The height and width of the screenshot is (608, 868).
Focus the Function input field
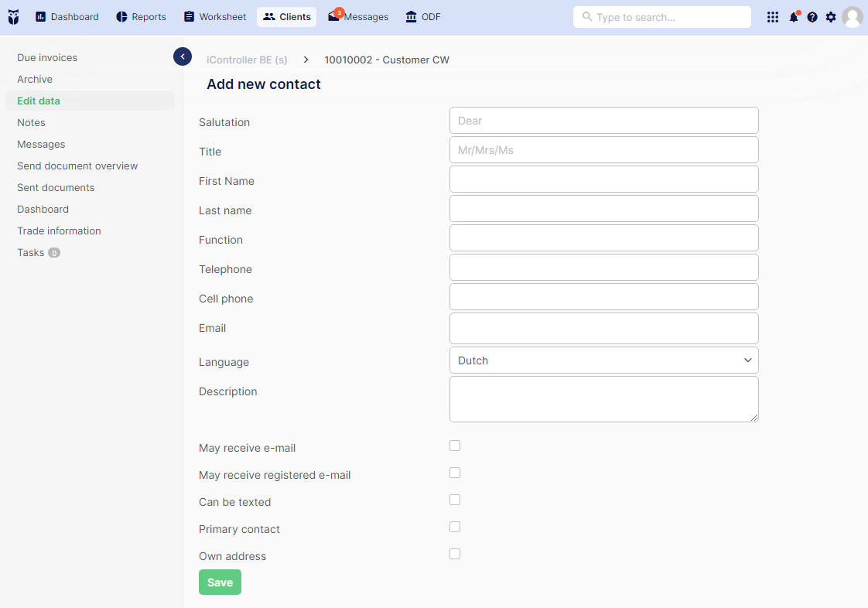click(x=604, y=238)
